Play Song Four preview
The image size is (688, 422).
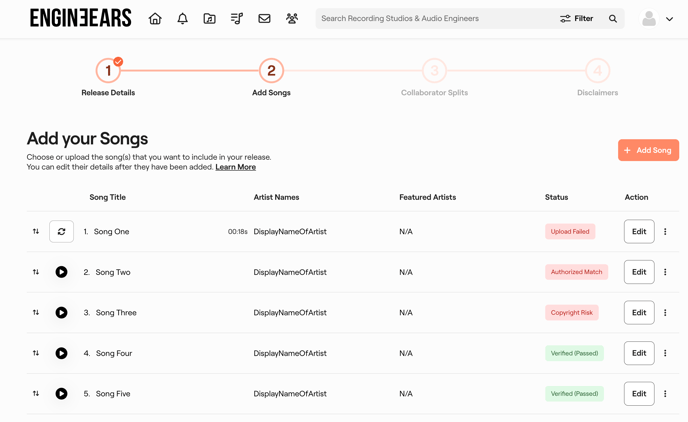click(x=61, y=353)
